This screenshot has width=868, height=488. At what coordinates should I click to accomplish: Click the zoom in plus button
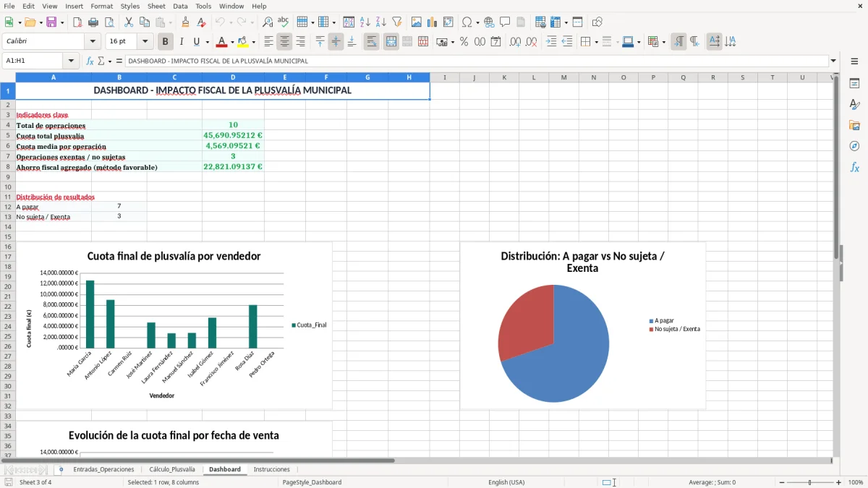pos(838,482)
